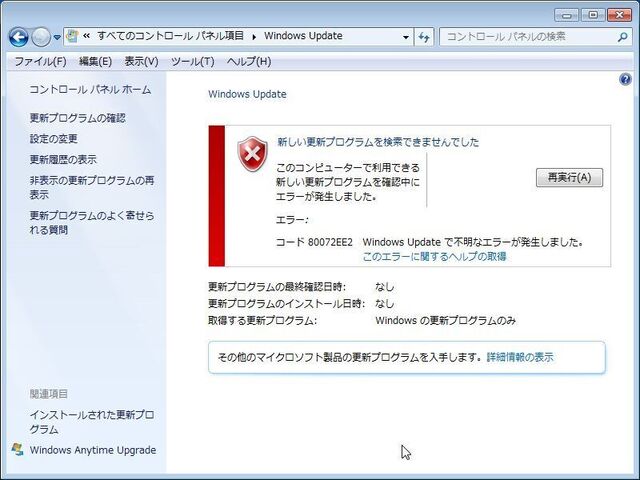
Task: Open 更新履歴の表示 in the sidebar
Action: pyautogui.click(x=63, y=159)
